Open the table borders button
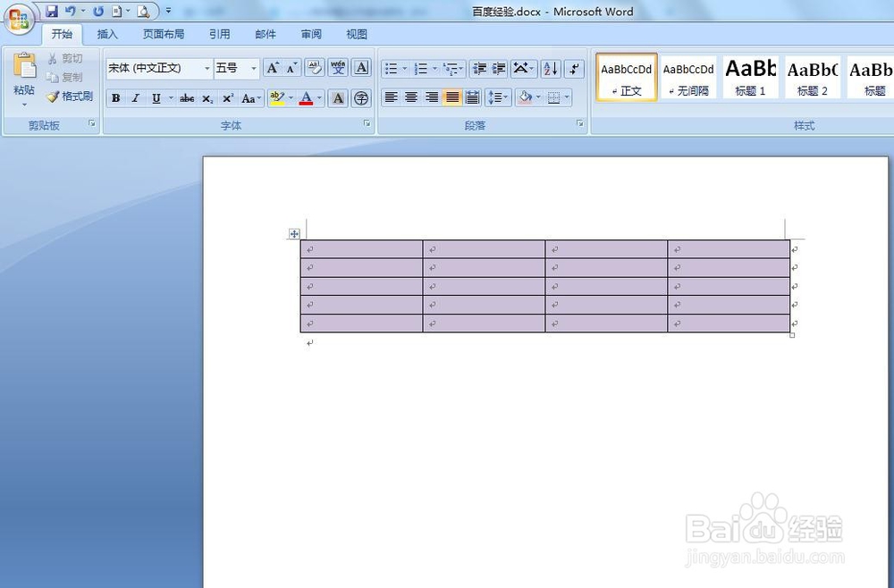 click(x=553, y=97)
